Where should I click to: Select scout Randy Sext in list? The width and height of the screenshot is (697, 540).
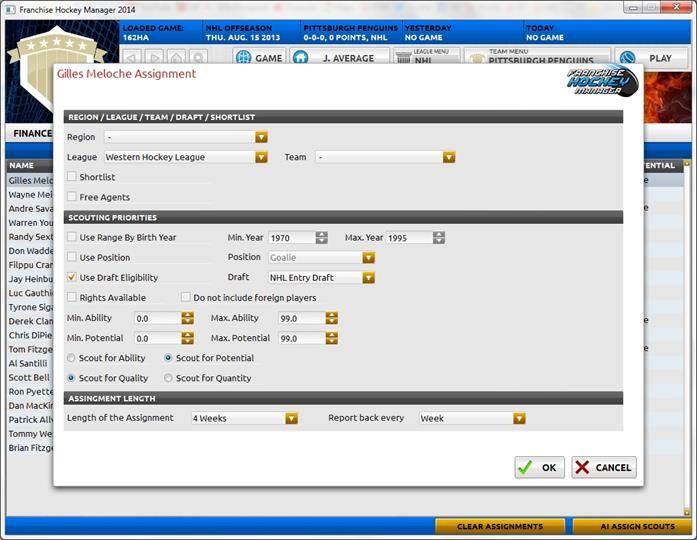coord(30,237)
